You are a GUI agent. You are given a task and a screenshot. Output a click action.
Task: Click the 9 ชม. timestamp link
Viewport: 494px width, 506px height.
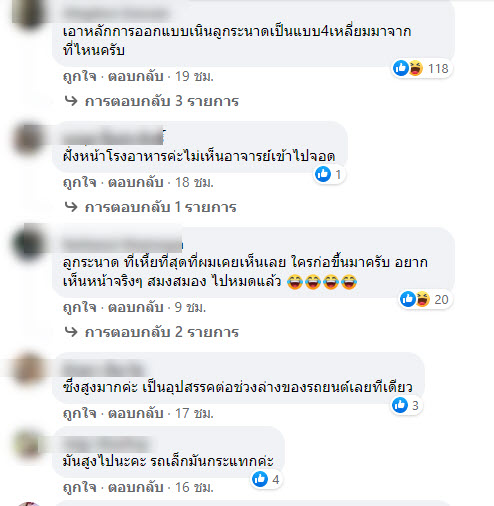coord(190,307)
